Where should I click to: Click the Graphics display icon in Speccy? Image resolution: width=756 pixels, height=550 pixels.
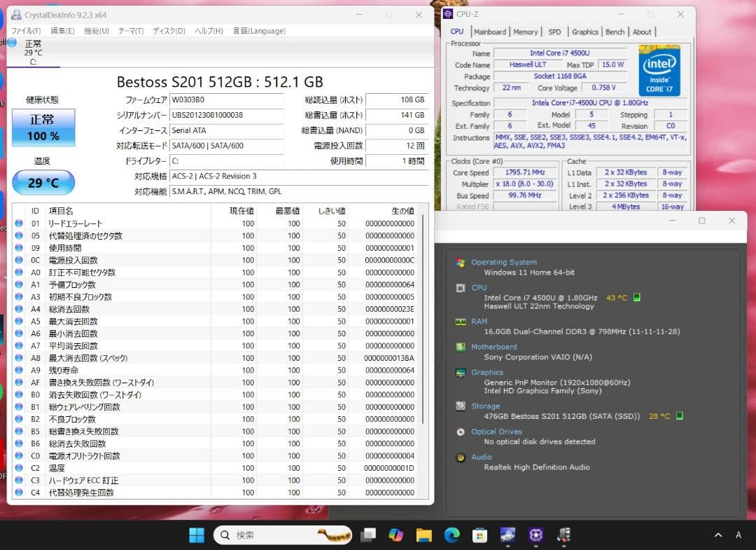461,372
